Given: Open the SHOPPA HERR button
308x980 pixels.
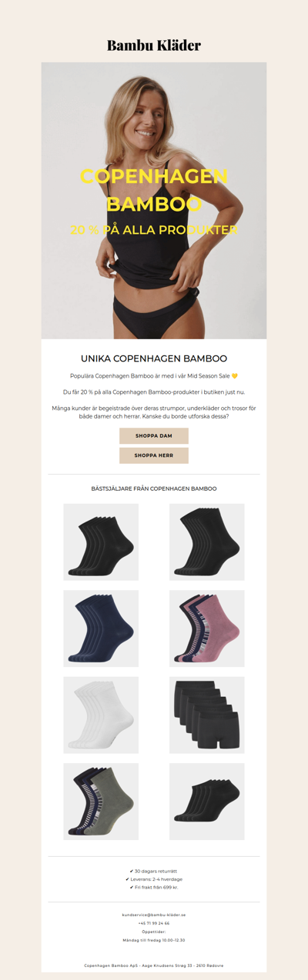Looking at the screenshot, I should tap(154, 455).
